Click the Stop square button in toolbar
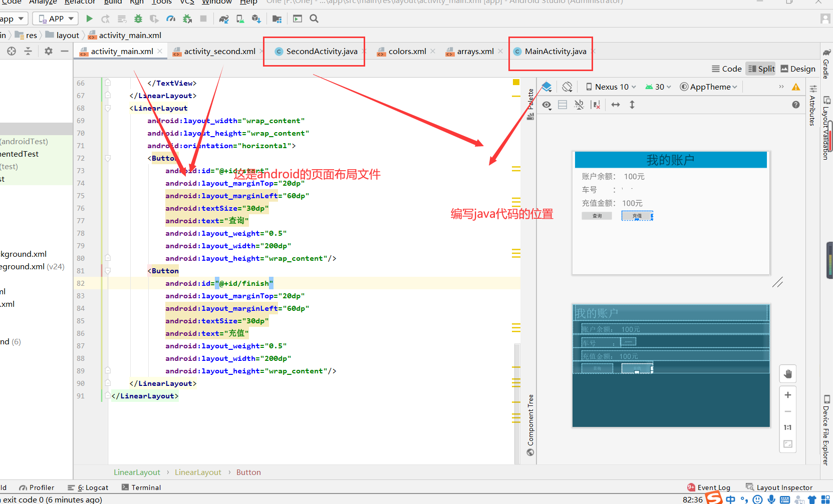Image resolution: width=833 pixels, height=504 pixels. (203, 19)
